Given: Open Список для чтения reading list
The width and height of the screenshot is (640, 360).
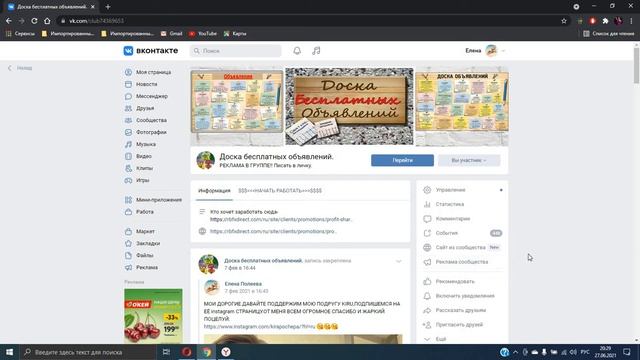Looking at the screenshot, I should point(609,34).
